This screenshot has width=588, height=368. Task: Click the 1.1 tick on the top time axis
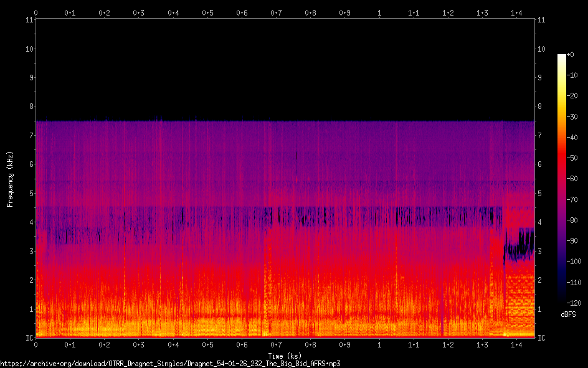[x=414, y=12]
